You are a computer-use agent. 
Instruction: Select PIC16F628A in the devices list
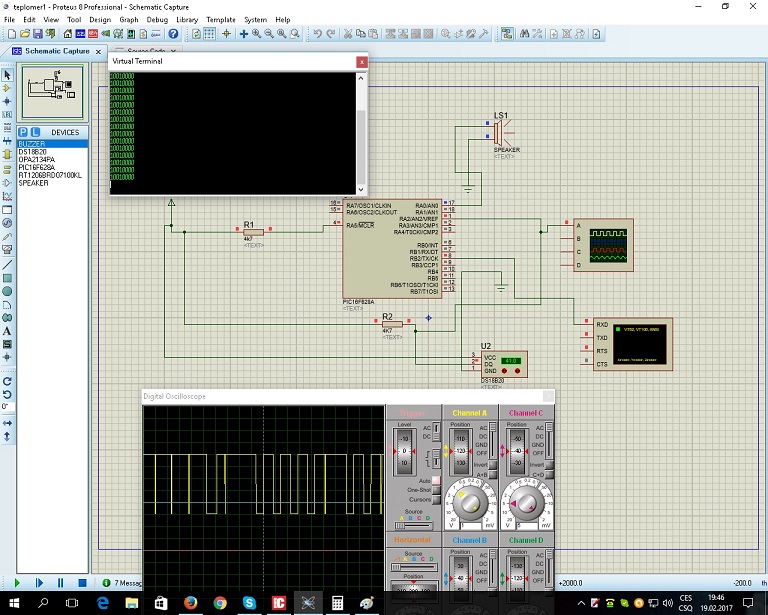click(x=35, y=167)
